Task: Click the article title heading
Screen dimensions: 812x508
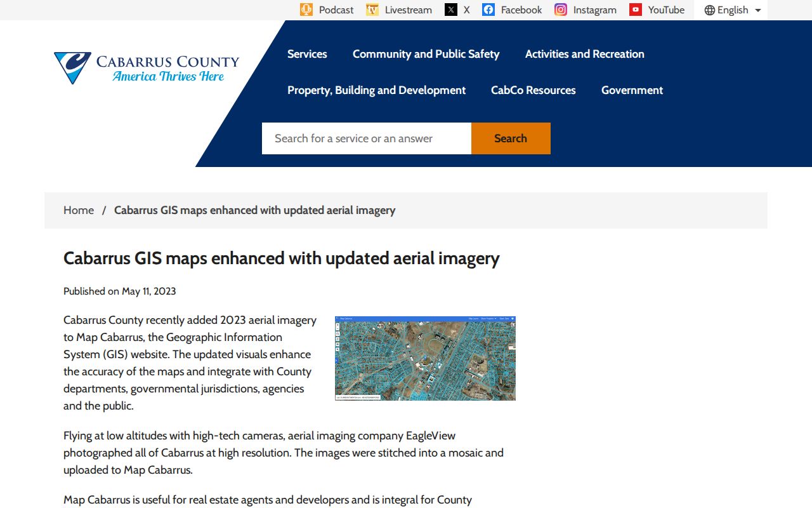Action: tap(282, 258)
